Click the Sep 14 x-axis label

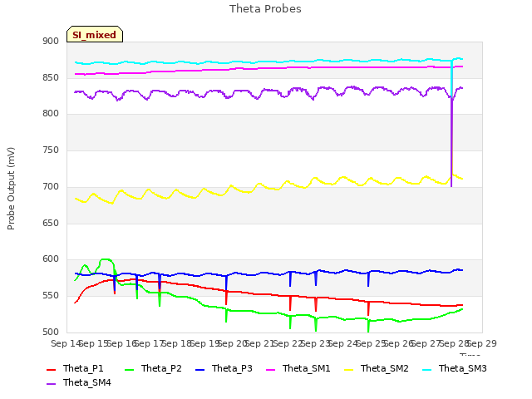(x=66, y=343)
